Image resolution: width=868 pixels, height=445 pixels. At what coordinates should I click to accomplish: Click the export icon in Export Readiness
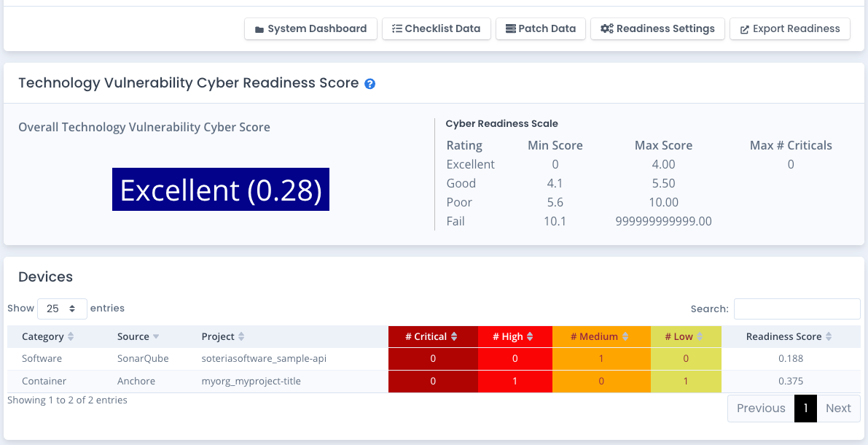coord(745,29)
